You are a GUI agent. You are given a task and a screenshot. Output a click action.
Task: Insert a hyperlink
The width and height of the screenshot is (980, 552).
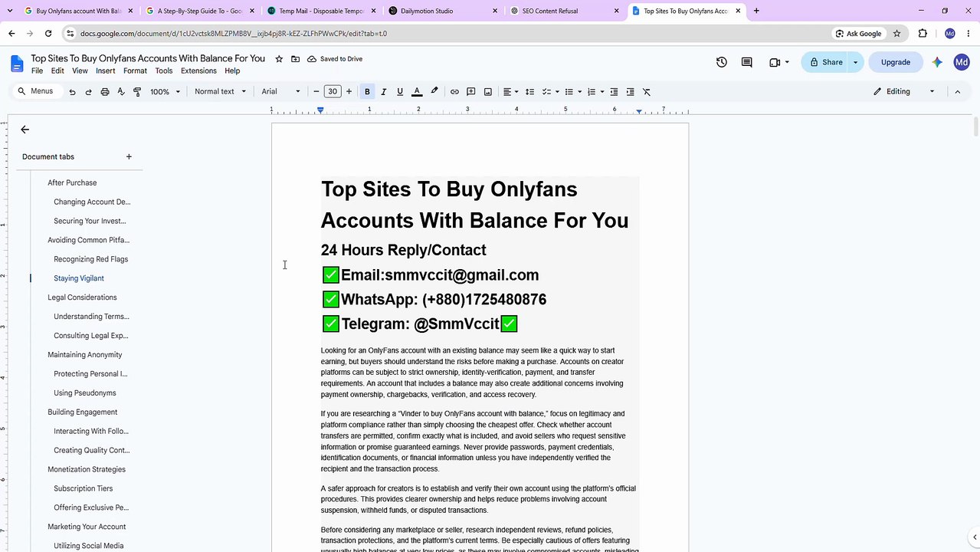click(454, 91)
